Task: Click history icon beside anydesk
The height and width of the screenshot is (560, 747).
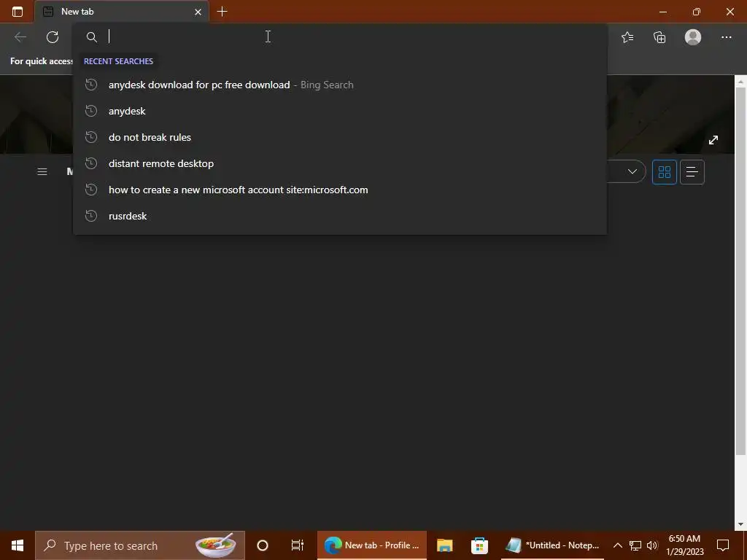Action: pyautogui.click(x=91, y=111)
